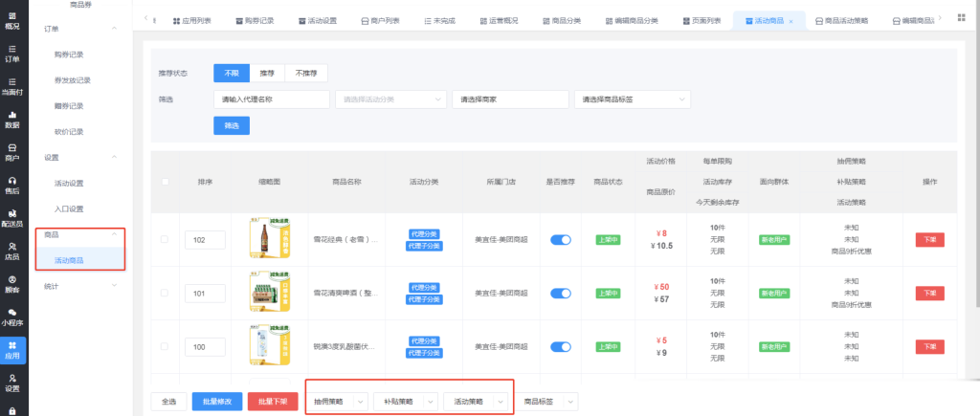Go to 商户 merchant sidebar icon
Viewport: 980px width, 416px height.
[x=12, y=152]
